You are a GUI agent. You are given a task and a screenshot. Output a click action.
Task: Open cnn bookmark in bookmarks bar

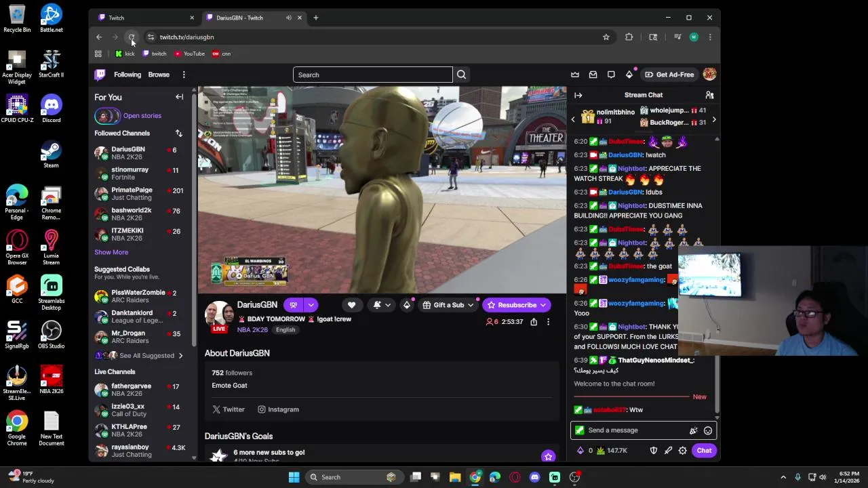[x=222, y=54]
